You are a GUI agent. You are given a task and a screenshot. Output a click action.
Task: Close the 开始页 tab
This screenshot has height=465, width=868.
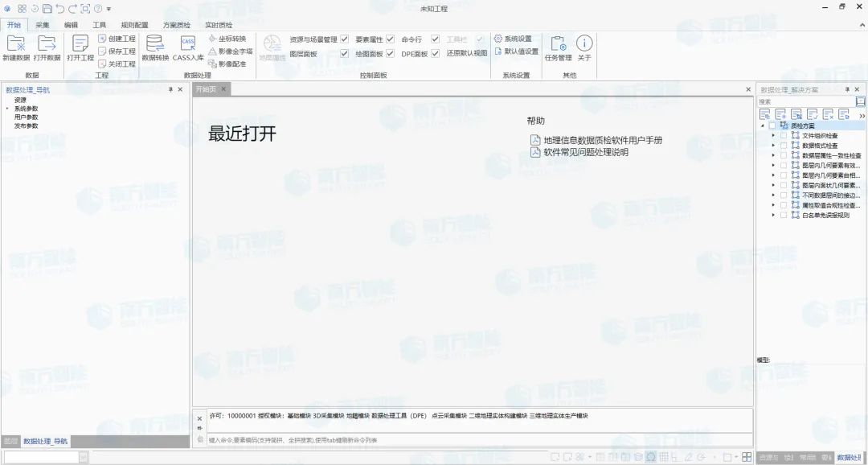point(223,88)
